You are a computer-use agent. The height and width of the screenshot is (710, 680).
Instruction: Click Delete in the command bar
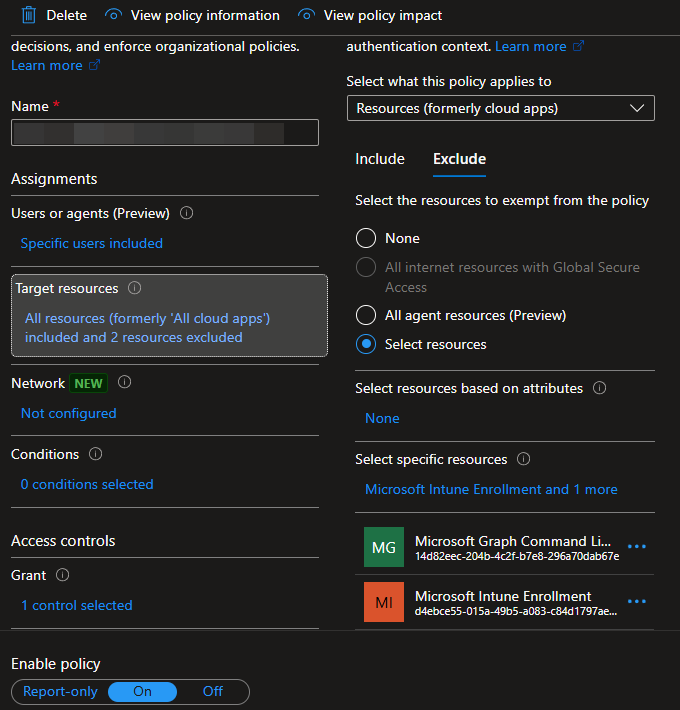tap(67, 15)
